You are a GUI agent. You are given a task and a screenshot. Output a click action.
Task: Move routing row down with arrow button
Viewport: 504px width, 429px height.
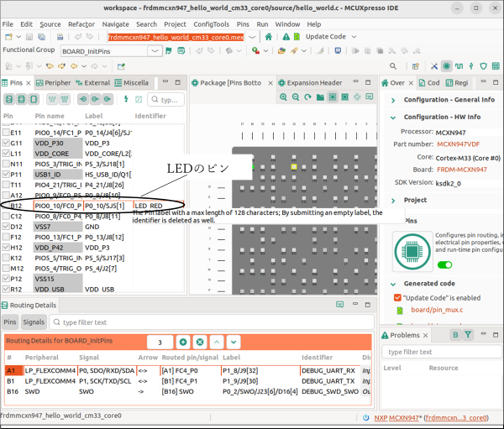[234, 343]
